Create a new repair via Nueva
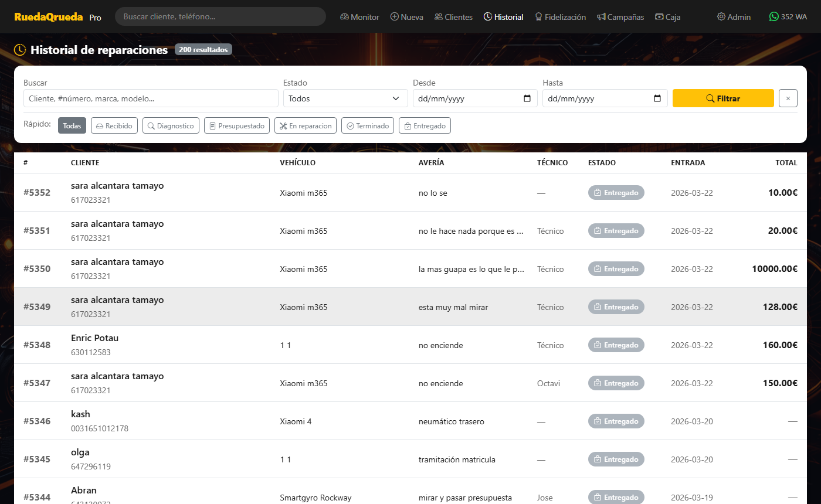Viewport: 821px width, 504px height. (406, 17)
